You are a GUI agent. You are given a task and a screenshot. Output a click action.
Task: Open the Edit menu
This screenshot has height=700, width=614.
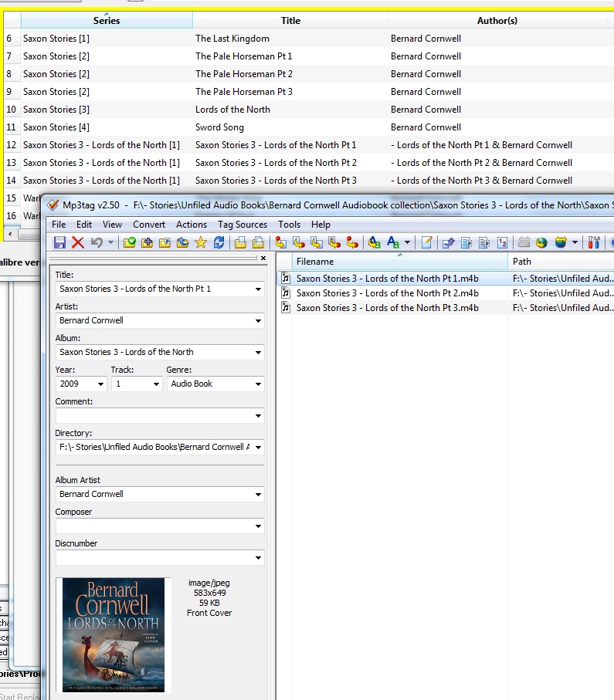pyautogui.click(x=84, y=225)
